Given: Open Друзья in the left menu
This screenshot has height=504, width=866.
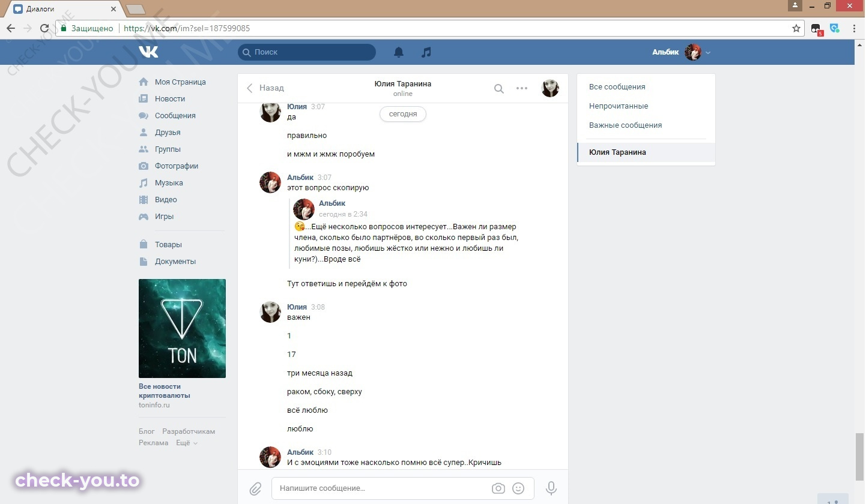Looking at the screenshot, I should (x=168, y=133).
